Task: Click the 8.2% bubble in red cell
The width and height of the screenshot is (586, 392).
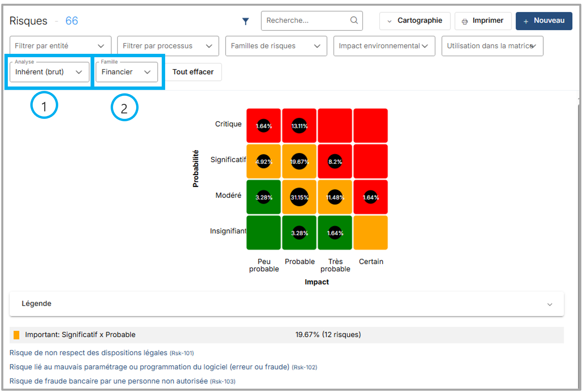Action: pos(335,162)
